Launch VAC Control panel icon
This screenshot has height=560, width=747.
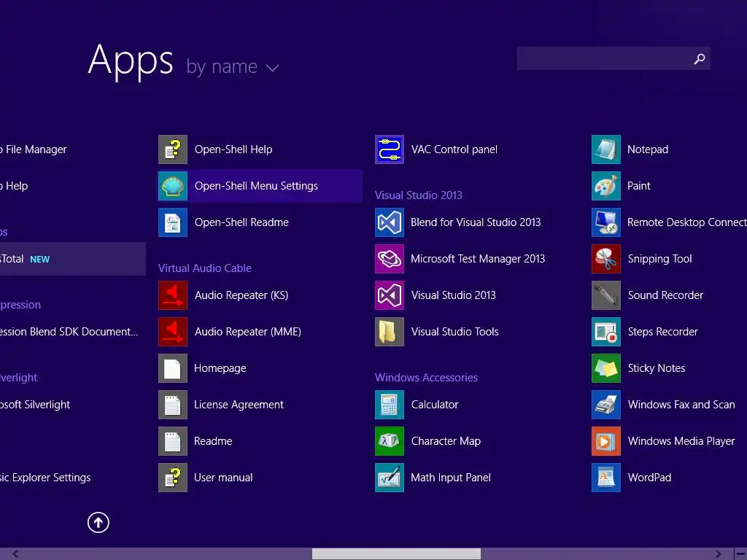click(x=390, y=149)
